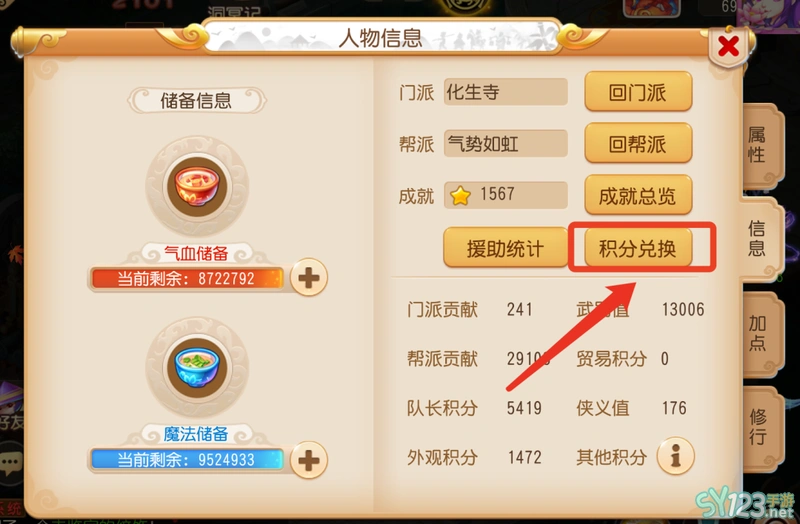Image resolution: width=800 pixels, height=524 pixels.
Task: Open 其他积分 info icon
Action: click(x=676, y=456)
